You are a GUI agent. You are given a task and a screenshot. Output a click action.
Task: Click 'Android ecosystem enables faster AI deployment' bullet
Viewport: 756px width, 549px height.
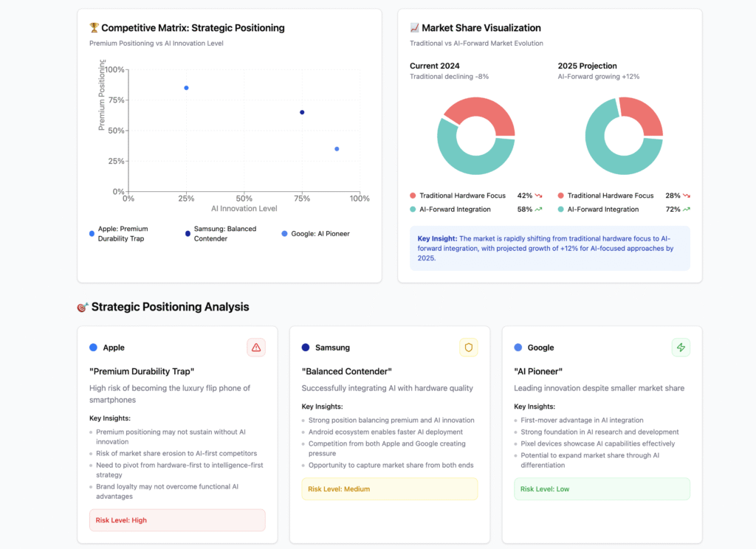click(385, 432)
